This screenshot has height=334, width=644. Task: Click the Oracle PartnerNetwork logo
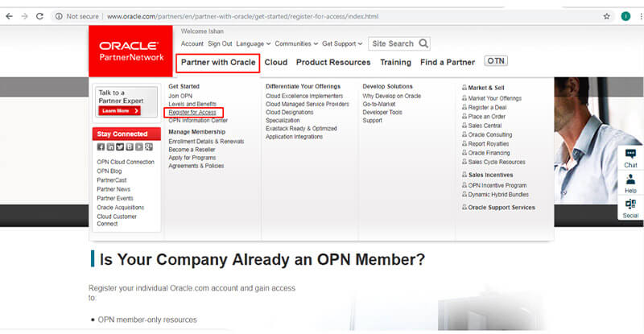[131, 52]
